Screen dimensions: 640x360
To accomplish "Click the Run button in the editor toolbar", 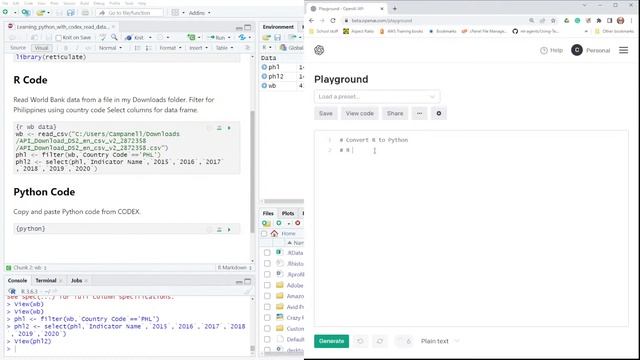I will tap(217, 37).
